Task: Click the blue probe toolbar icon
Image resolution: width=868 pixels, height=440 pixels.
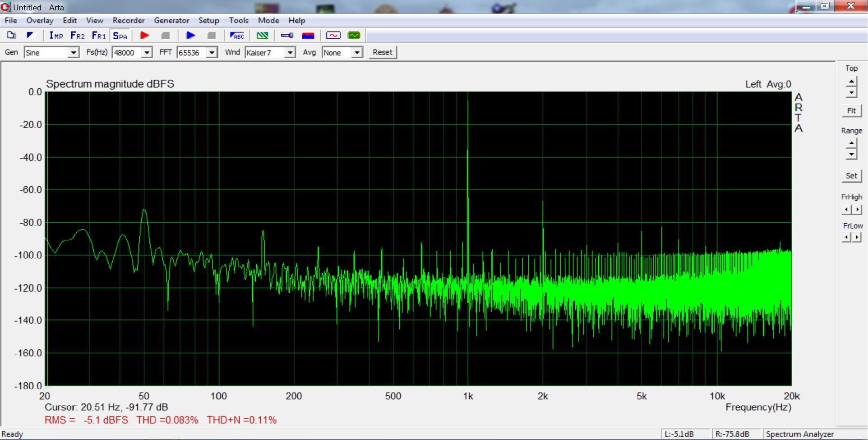Action: pos(287,35)
